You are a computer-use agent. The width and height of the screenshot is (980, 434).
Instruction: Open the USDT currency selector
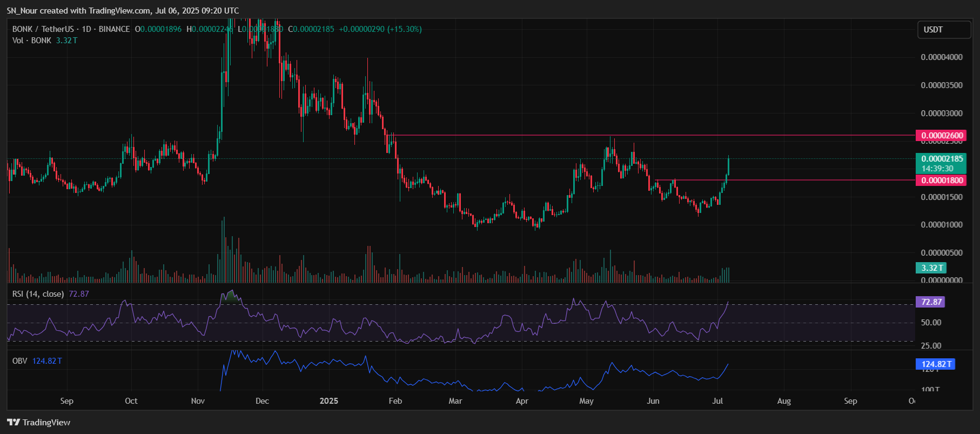click(943, 30)
